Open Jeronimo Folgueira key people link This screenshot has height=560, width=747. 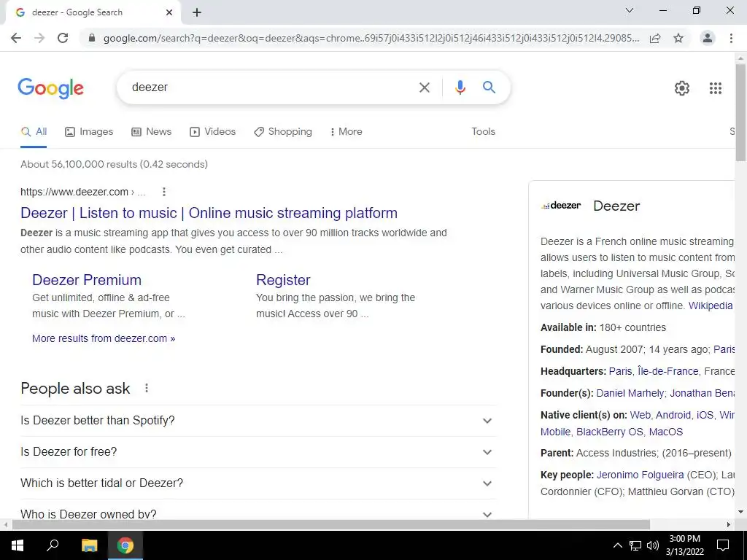pos(640,475)
